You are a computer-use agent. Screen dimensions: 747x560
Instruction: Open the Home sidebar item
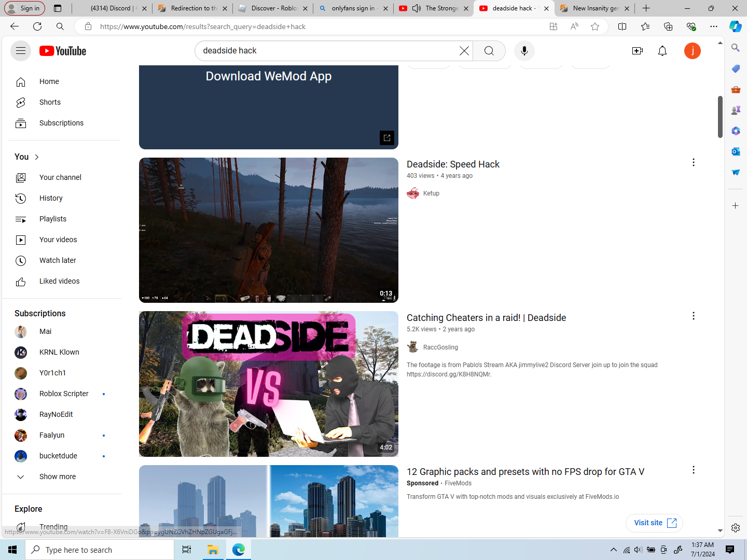pos(64,81)
